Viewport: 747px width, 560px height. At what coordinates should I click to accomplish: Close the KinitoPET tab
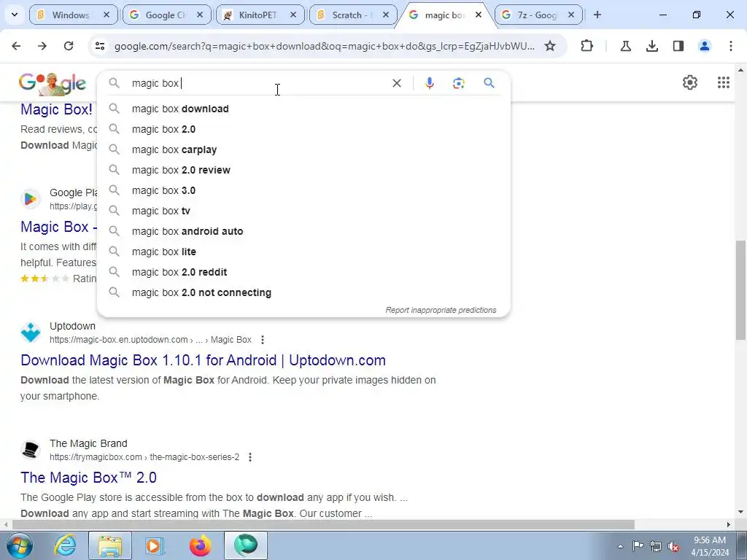(x=293, y=15)
